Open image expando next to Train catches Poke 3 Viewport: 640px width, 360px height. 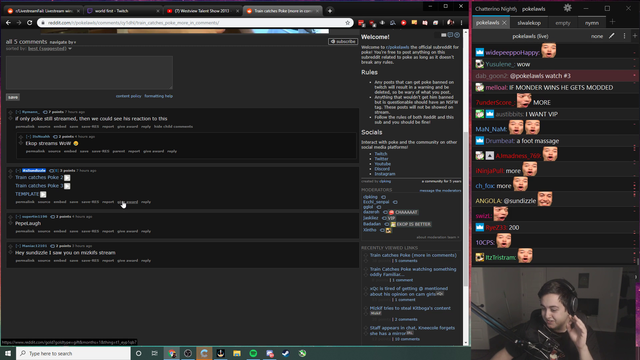pos(67,186)
